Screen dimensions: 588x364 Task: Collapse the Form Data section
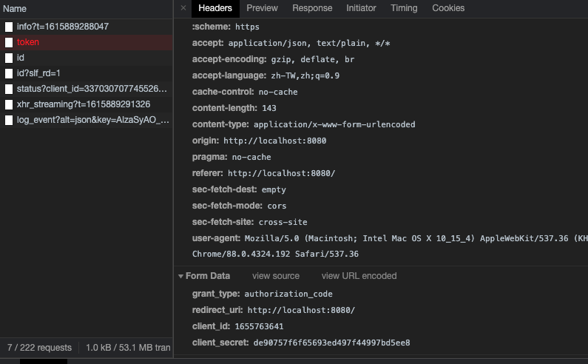[181, 276]
